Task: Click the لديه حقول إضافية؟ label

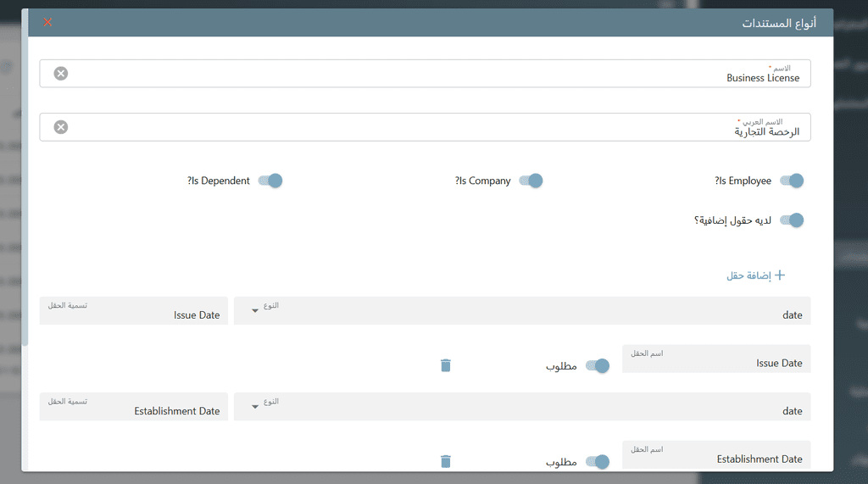Action: 732,220
